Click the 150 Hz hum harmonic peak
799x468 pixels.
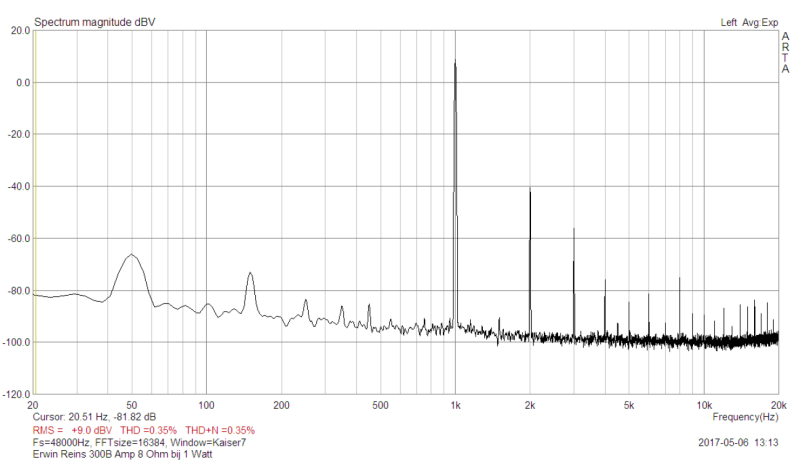(x=250, y=273)
